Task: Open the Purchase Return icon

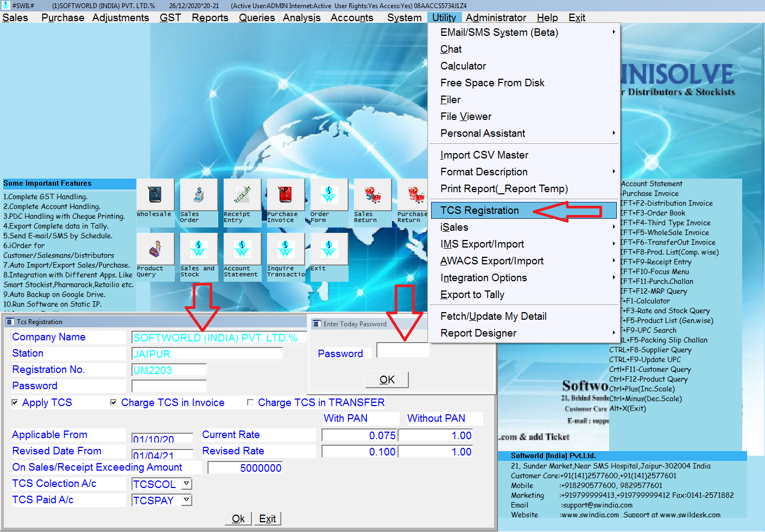Action: [x=413, y=194]
